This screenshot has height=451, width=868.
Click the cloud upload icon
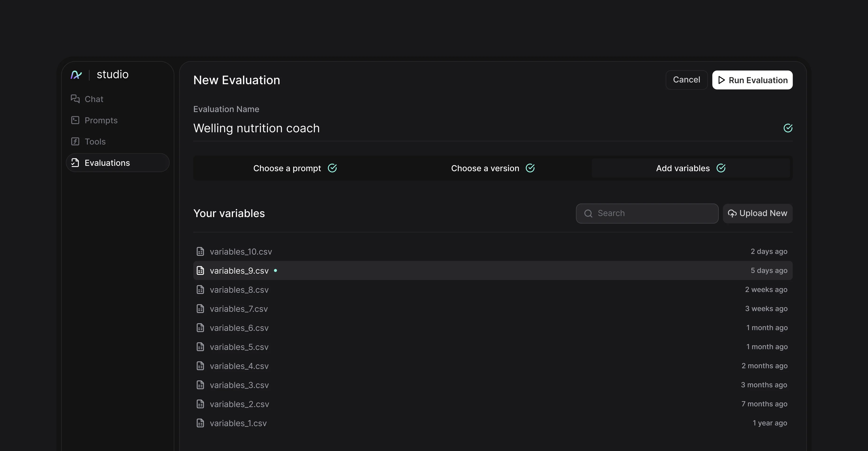[732, 213]
